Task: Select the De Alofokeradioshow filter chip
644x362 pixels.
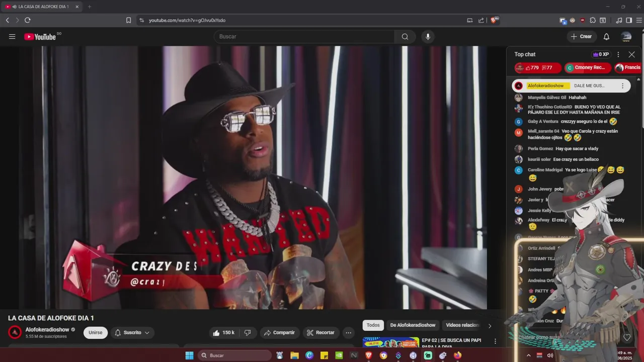Action: point(413,325)
